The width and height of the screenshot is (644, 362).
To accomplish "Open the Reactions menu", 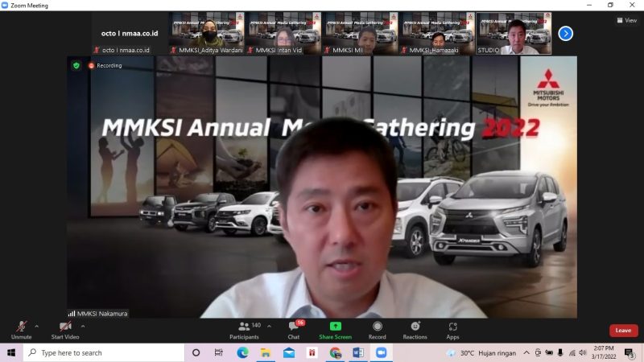I will pyautogui.click(x=415, y=330).
